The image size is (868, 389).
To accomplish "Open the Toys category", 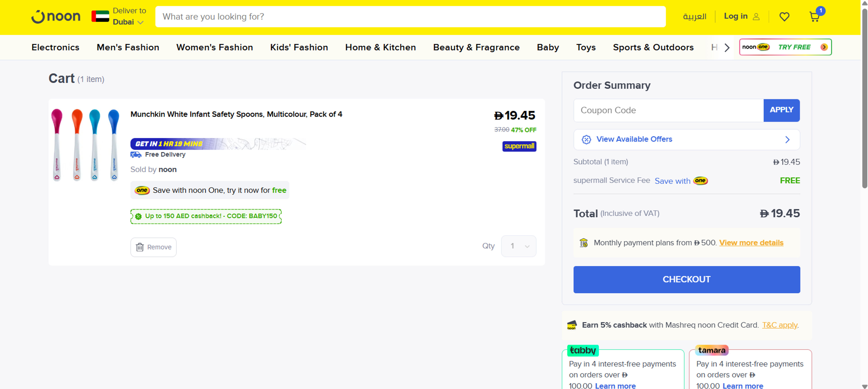I will point(586,47).
